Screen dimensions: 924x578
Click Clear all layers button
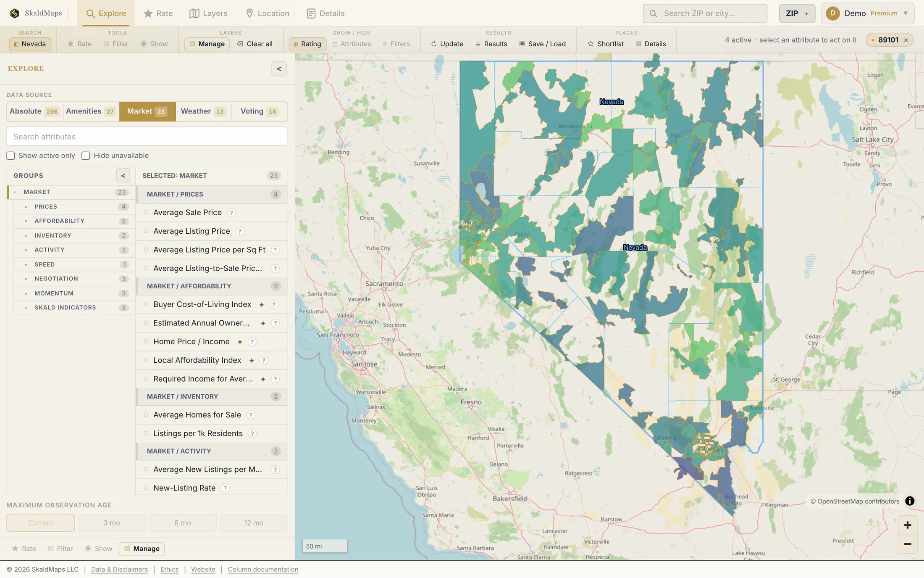(255, 44)
